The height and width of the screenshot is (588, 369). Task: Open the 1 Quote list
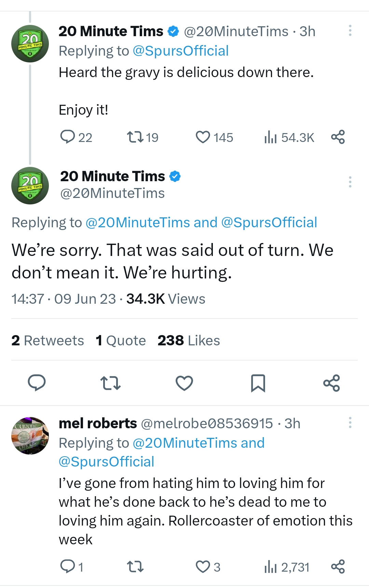(x=121, y=341)
